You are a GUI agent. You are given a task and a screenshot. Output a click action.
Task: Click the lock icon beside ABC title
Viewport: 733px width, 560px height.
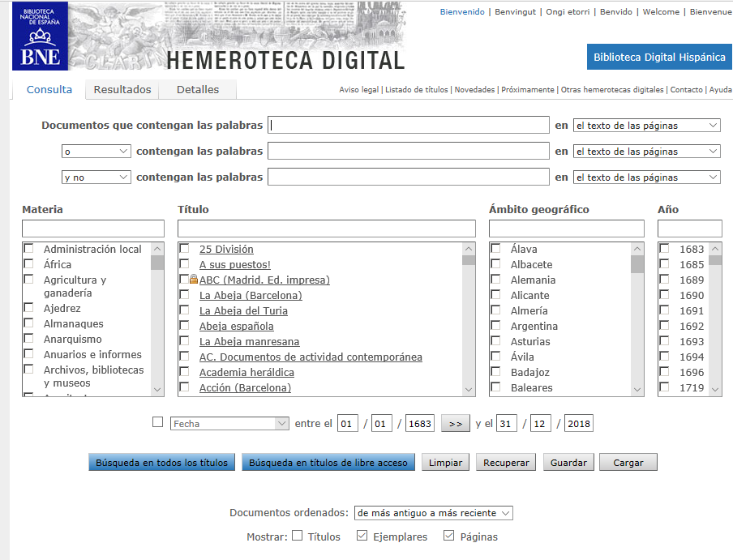pos(194,280)
